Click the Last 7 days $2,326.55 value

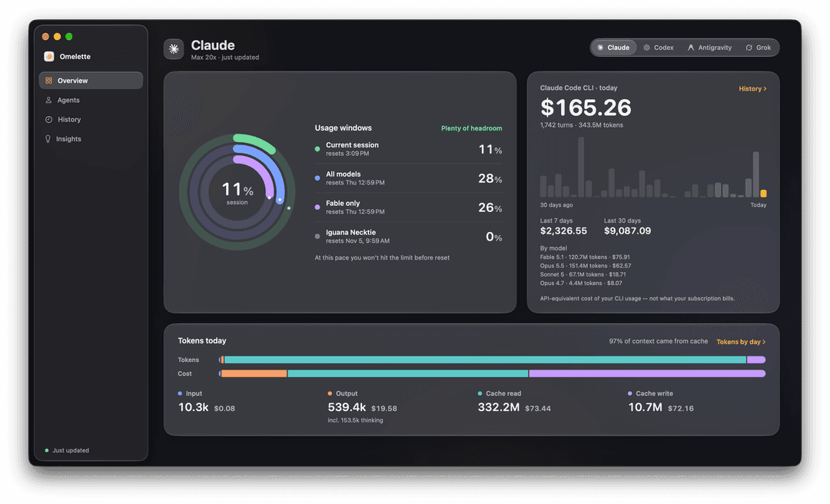point(563,230)
